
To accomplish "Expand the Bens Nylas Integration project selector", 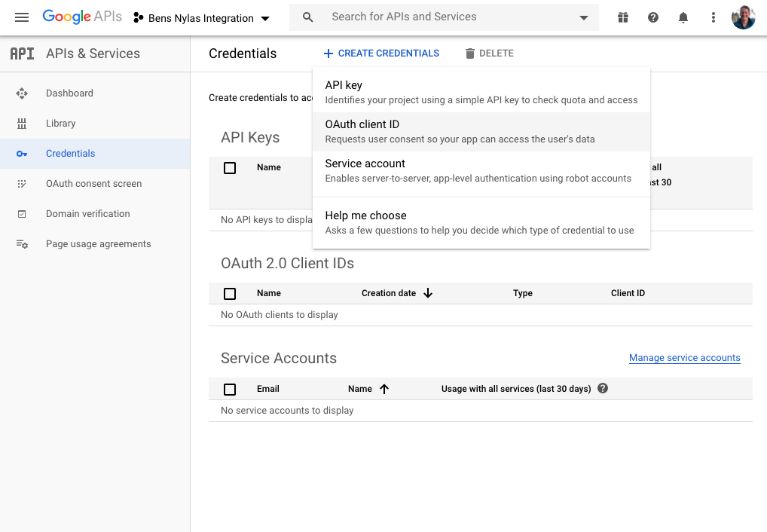I will 201,18.
